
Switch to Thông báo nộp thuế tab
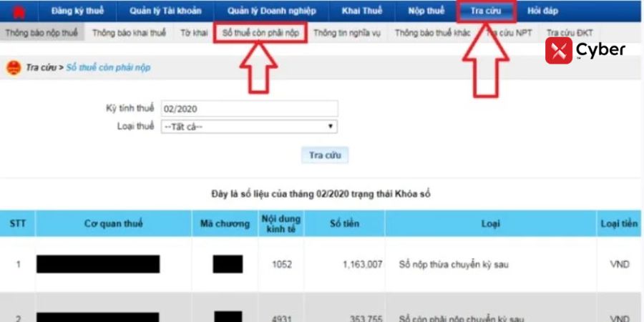click(42, 33)
